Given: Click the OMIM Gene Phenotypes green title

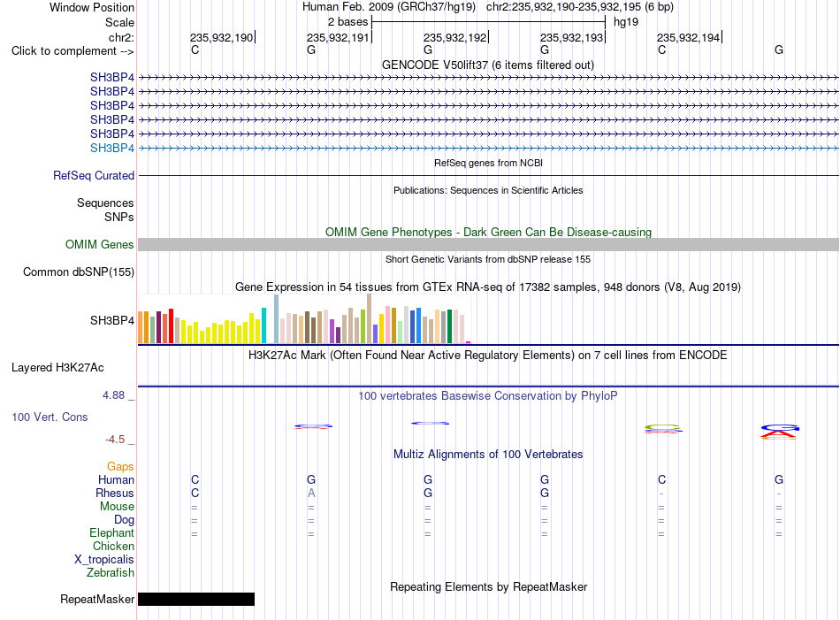Looking at the screenshot, I should point(488,232).
